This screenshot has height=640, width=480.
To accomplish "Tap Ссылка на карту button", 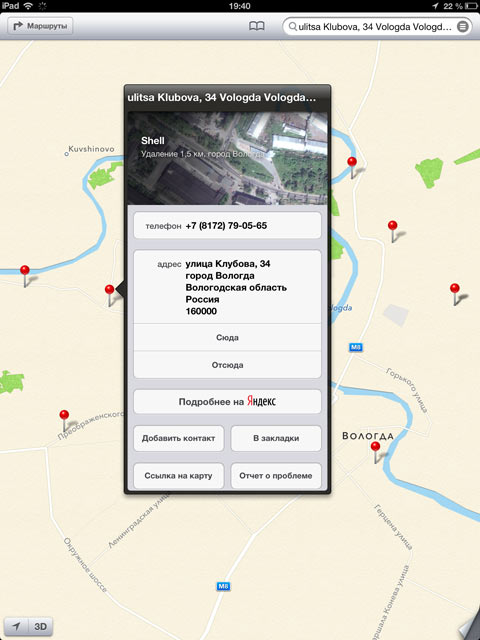I will pos(178,476).
